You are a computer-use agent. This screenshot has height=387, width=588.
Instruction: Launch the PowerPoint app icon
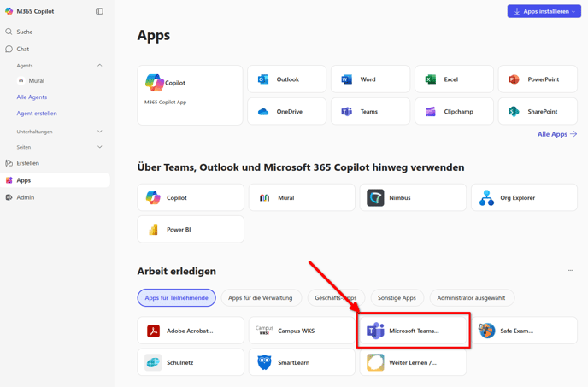pos(514,79)
